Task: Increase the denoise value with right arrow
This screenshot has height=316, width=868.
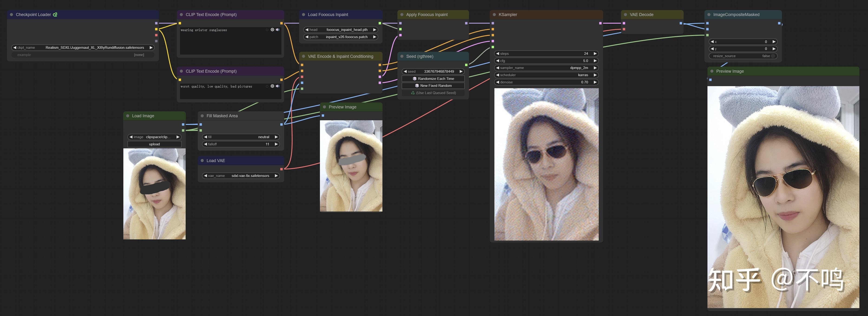Action: (595, 82)
